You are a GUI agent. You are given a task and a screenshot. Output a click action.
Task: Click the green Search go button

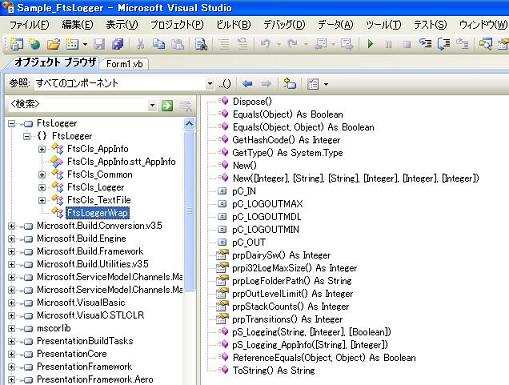[167, 106]
